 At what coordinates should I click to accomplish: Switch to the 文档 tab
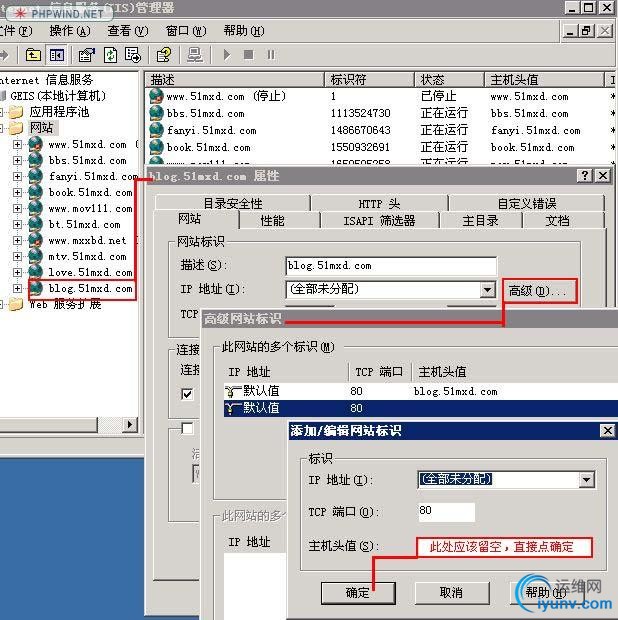pyautogui.click(x=557, y=221)
